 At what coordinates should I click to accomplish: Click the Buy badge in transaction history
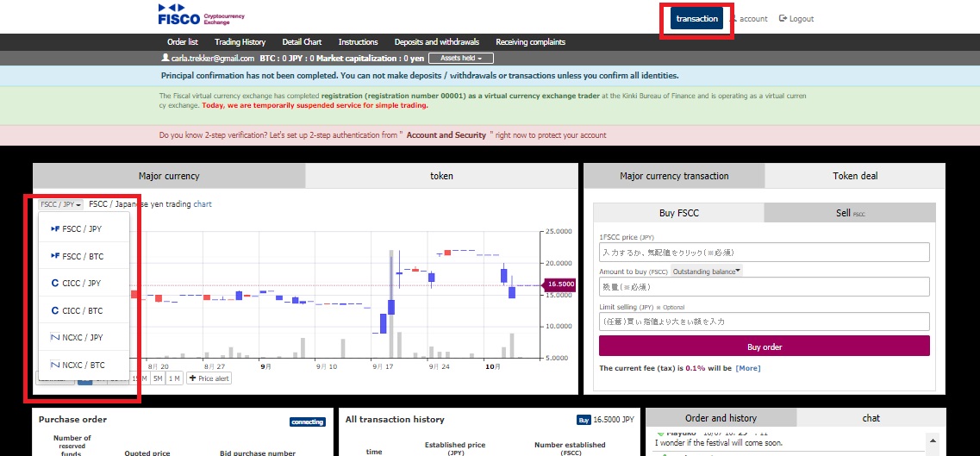click(x=584, y=421)
